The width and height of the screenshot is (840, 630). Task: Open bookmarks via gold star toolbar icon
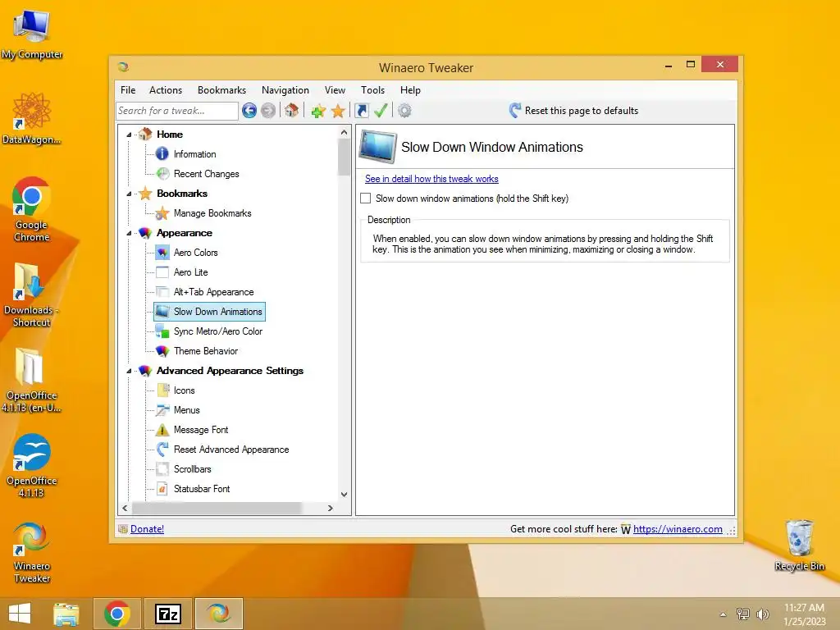point(338,111)
